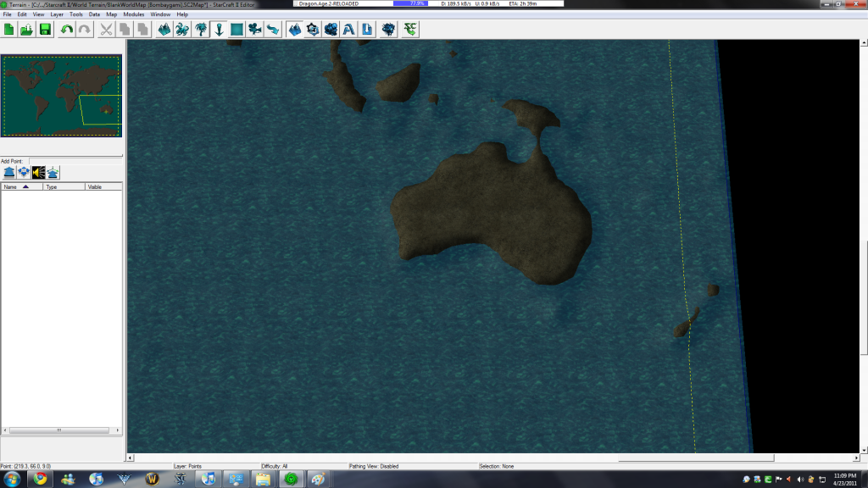This screenshot has width=868, height=488.
Task: Click the Overview manager cluster icon
Action: [388, 30]
